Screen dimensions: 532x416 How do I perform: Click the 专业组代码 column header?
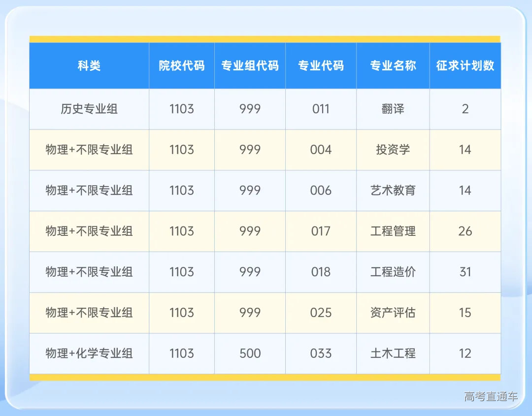point(250,65)
